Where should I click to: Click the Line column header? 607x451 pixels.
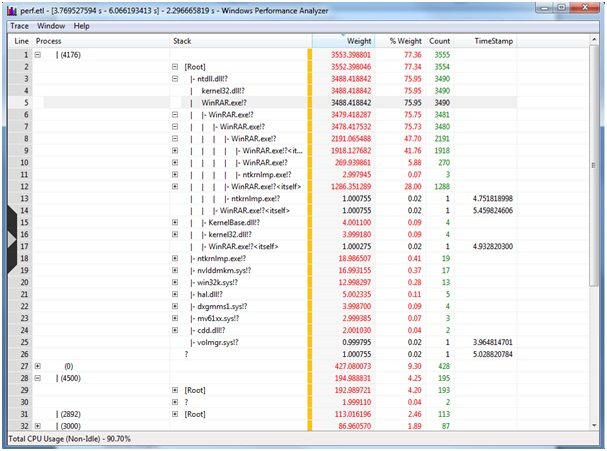tap(21, 41)
